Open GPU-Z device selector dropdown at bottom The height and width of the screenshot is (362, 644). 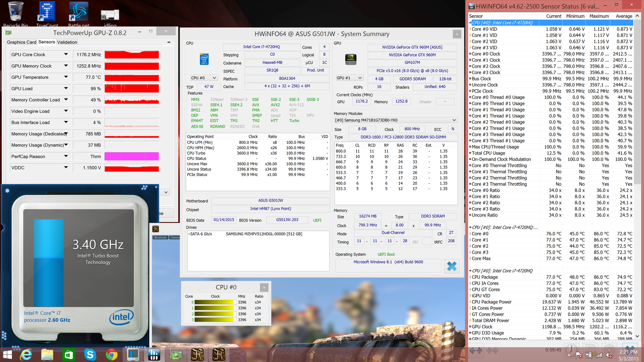(x=166, y=192)
